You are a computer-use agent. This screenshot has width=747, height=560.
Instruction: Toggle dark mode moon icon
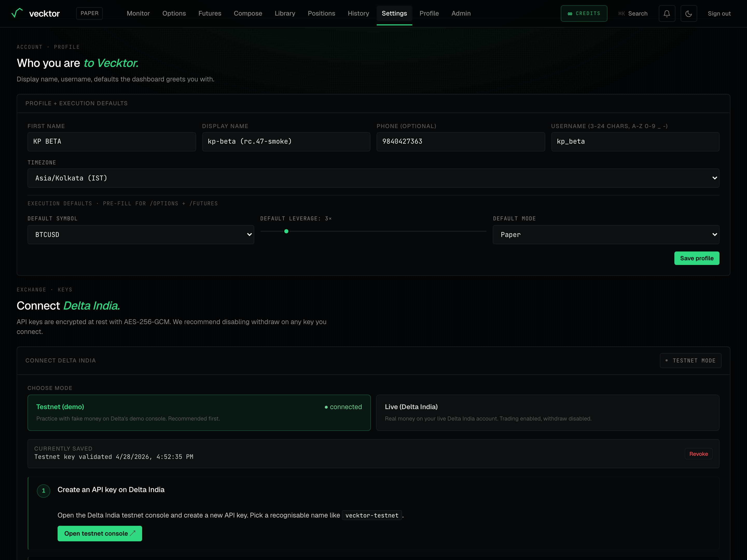click(689, 13)
